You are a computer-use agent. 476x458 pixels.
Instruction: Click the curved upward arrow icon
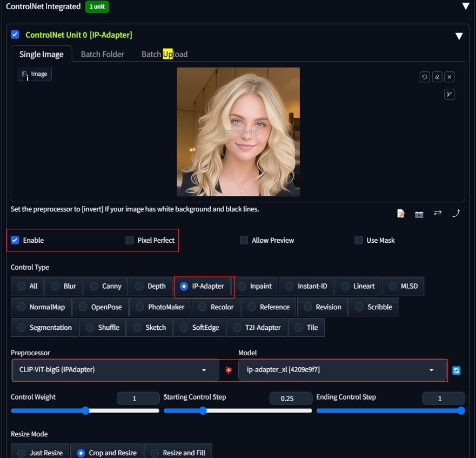pos(456,213)
